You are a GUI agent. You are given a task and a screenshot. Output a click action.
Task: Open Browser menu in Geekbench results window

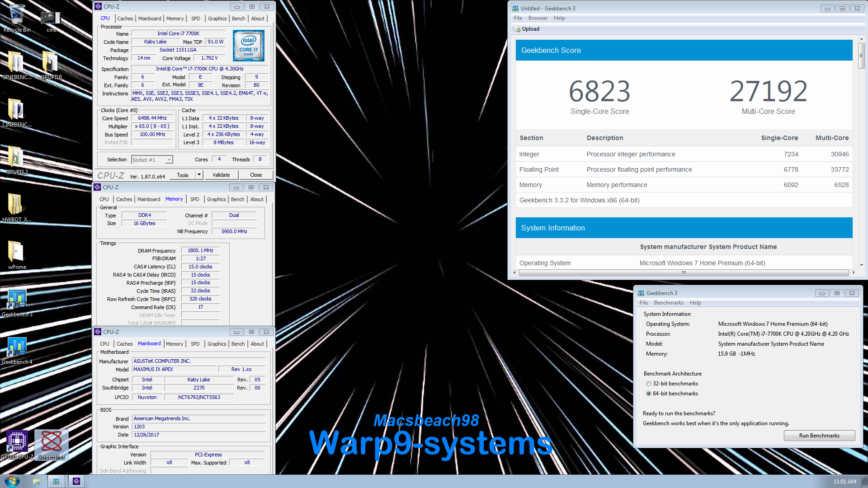coord(538,18)
